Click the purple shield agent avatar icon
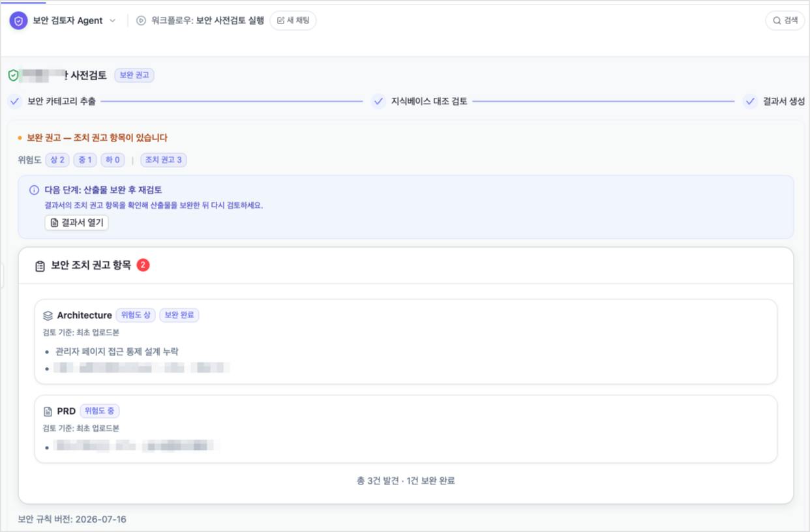The image size is (810, 532). [19, 21]
